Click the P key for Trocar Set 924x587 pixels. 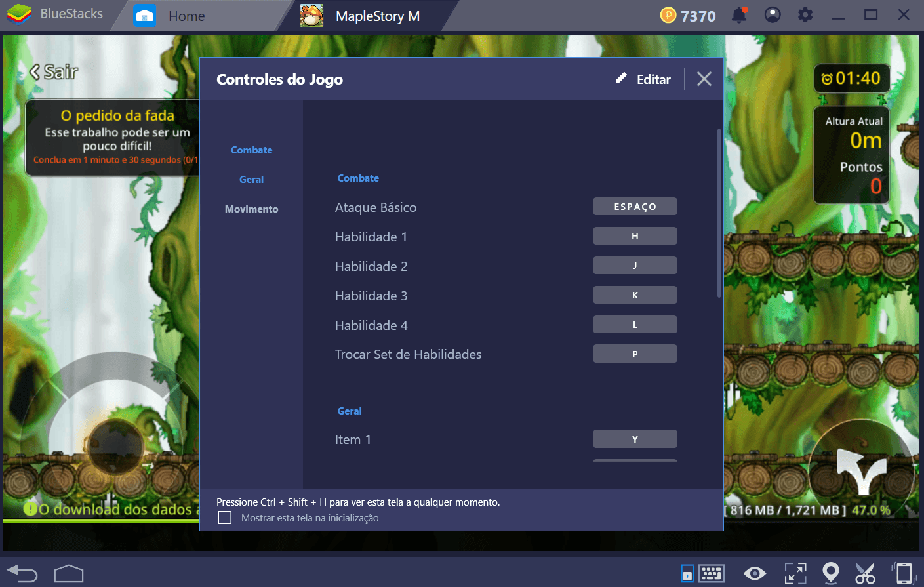(x=635, y=354)
